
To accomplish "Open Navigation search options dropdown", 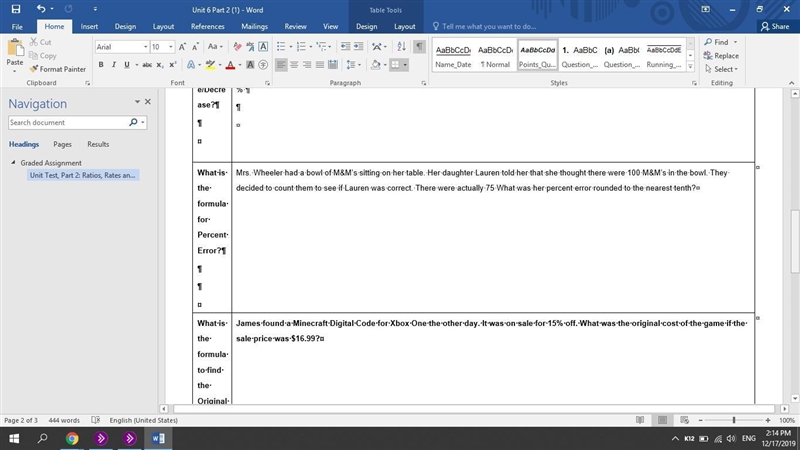I will (x=143, y=122).
